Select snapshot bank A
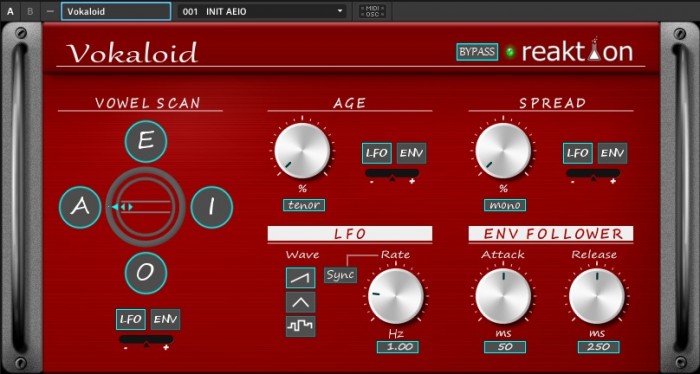Screen dimensions: 700x374 (x=10, y=12)
